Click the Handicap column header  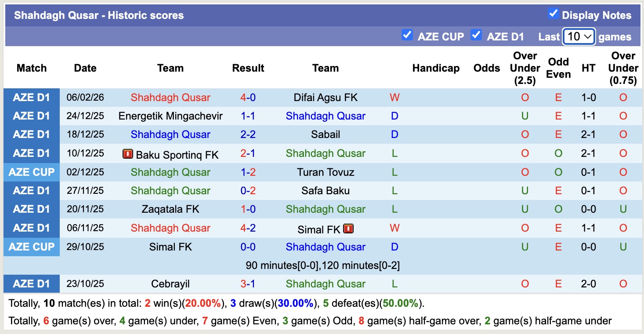(436, 68)
